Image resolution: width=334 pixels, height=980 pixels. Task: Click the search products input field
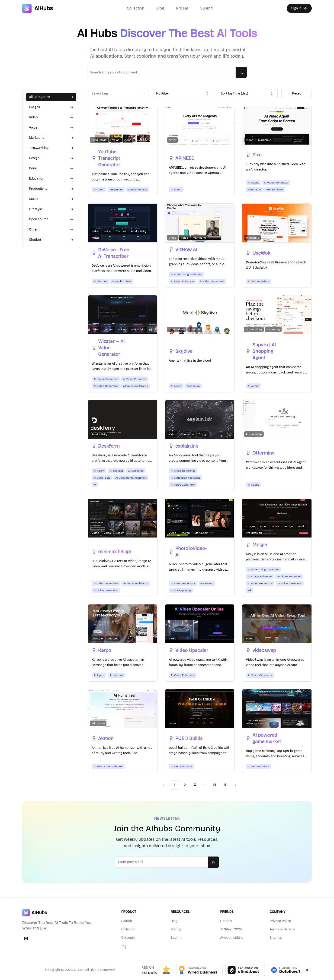pos(161,72)
